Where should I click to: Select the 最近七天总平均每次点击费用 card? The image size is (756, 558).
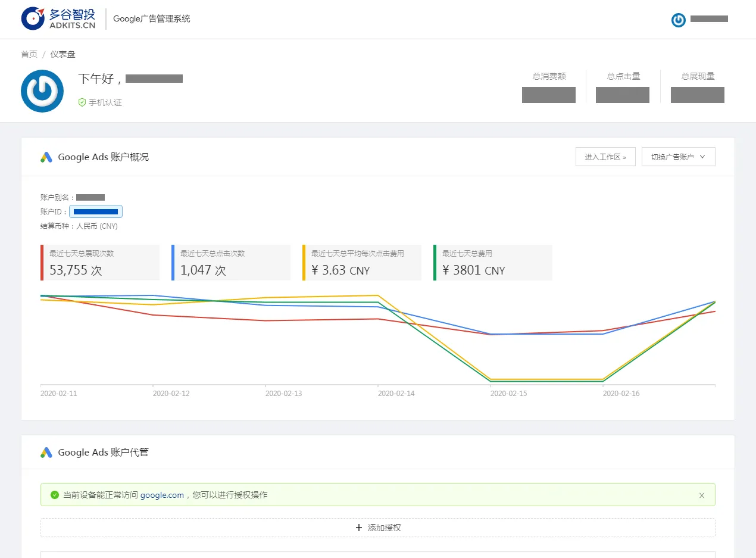point(362,263)
